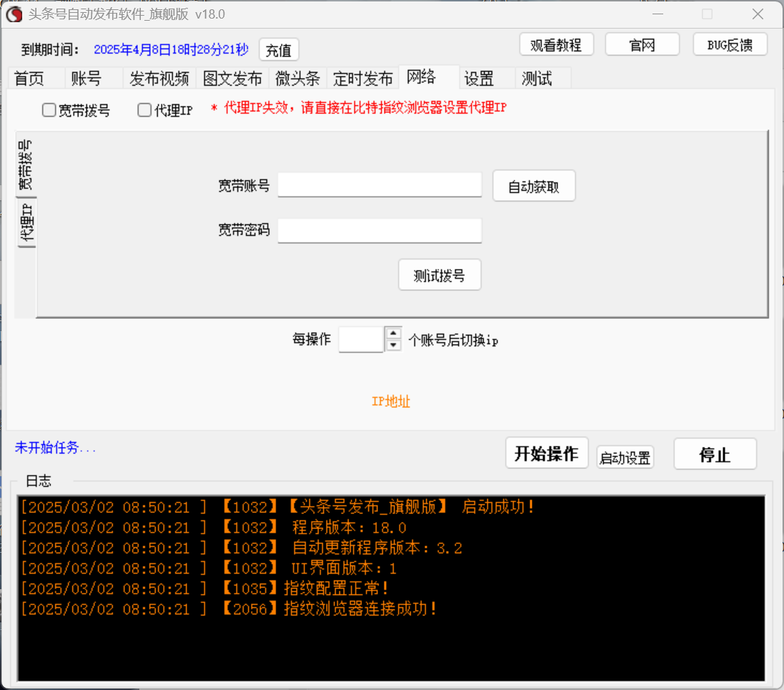The height and width of the screenshot is (690, 784).
Task: Open 观看教程 tutorial button
Action: tap(556, 45)
